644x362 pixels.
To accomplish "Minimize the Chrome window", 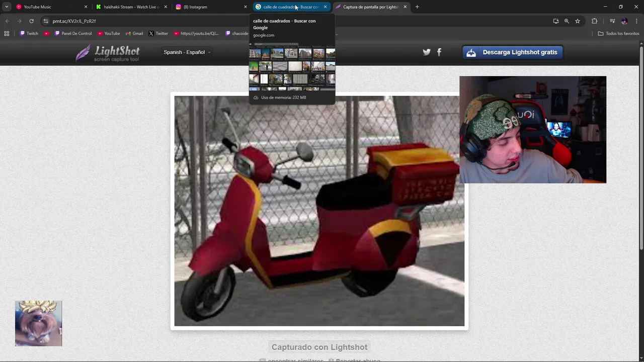I will pos(605,7).
